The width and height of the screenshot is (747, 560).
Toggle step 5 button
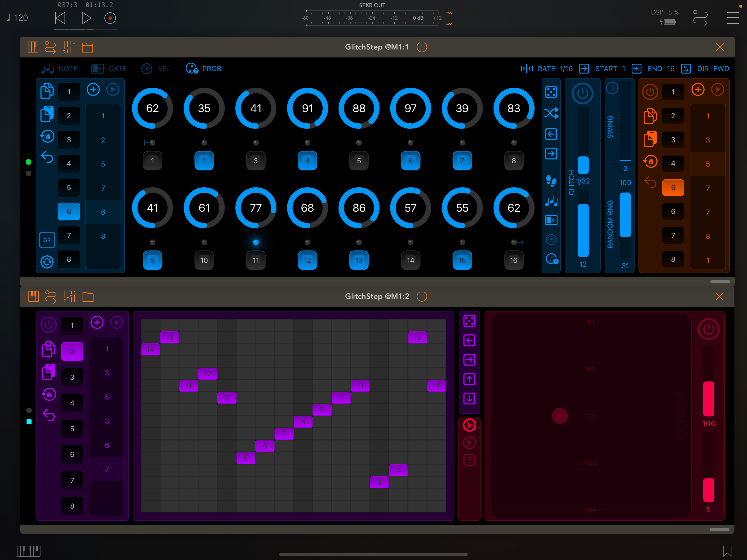tap(359, 161)
